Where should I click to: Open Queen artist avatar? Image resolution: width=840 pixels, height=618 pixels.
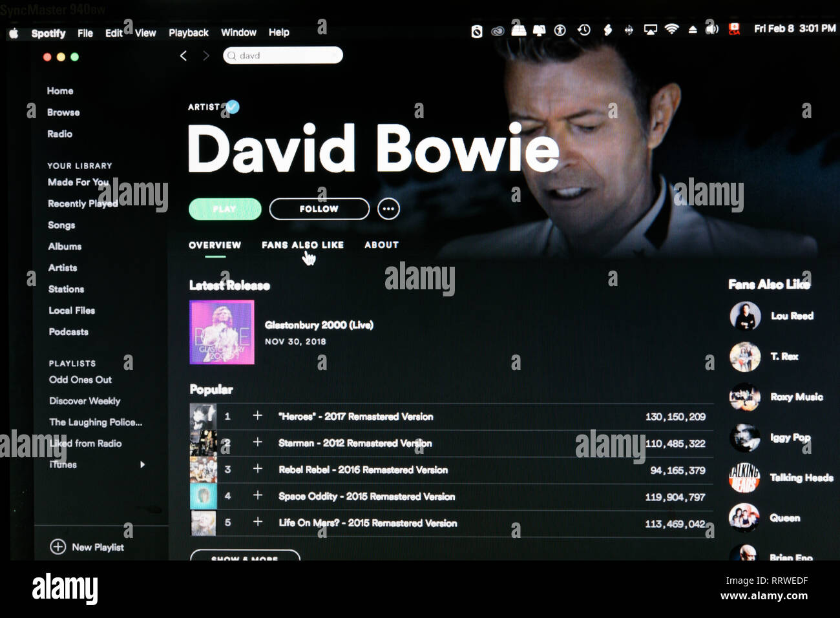745,518
